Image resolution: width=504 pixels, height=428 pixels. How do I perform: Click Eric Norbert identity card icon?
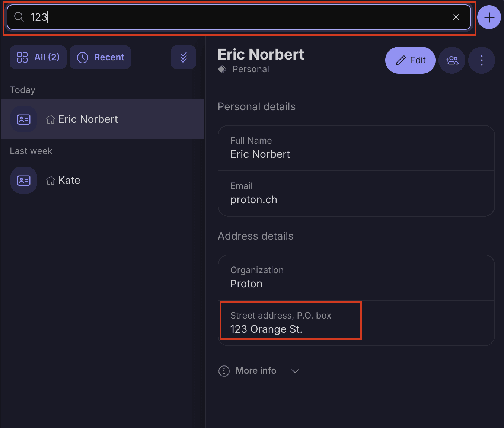(x=24, y=119)
